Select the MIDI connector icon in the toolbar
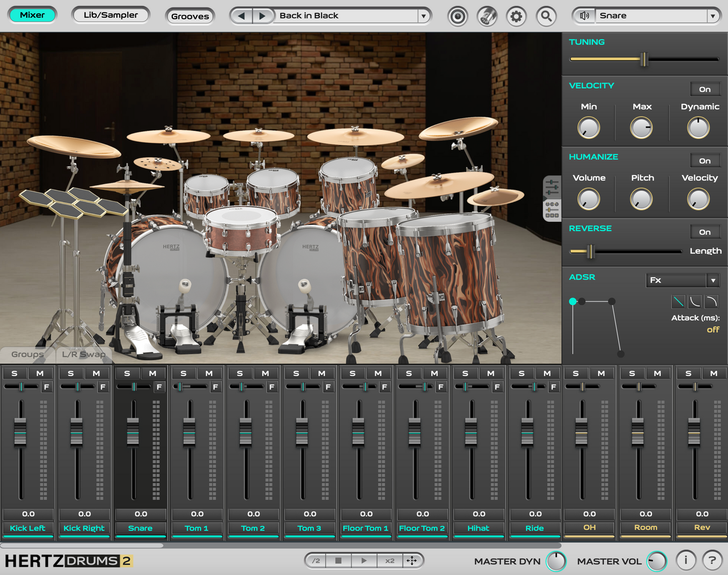 click(x=486, y=16)
